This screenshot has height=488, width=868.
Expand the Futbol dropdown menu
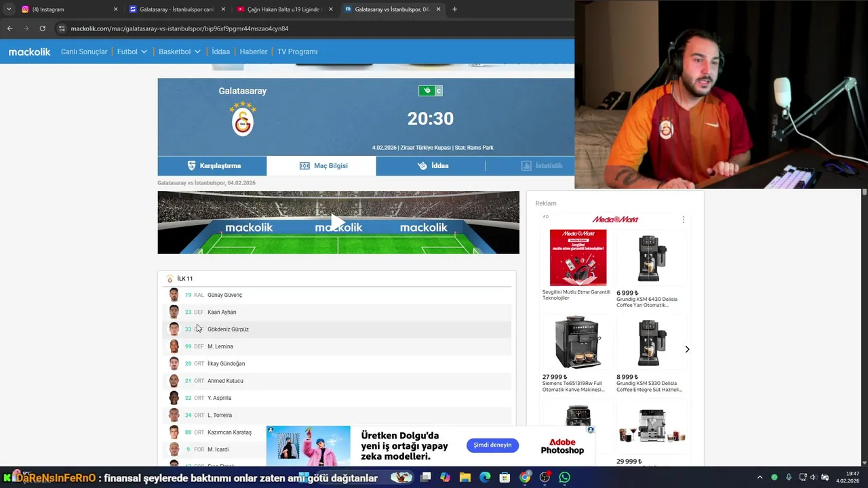pos(132,52)
